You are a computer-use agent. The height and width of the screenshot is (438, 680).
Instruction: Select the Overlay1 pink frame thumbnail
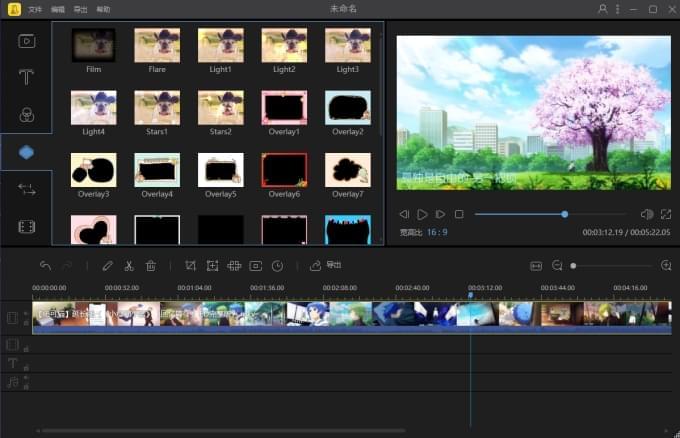284,108
